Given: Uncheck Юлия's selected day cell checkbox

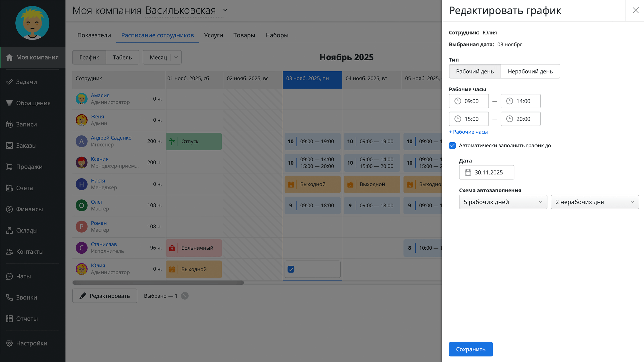Looking at the screenshot, I should click(291, 269).
